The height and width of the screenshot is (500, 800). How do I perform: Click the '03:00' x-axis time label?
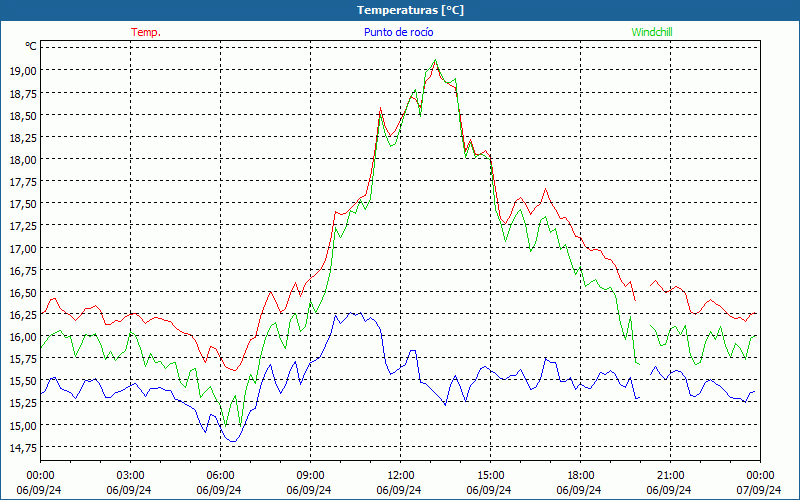pos(131,476)
